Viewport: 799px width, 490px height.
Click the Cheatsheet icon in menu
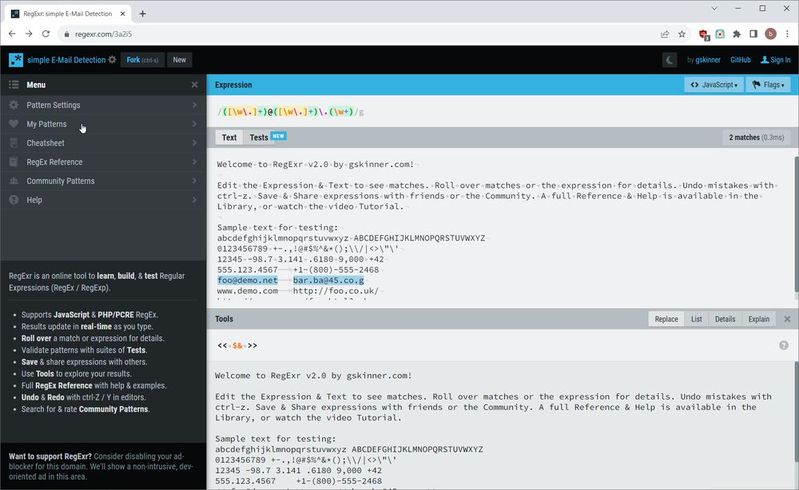tap(14, 143)
